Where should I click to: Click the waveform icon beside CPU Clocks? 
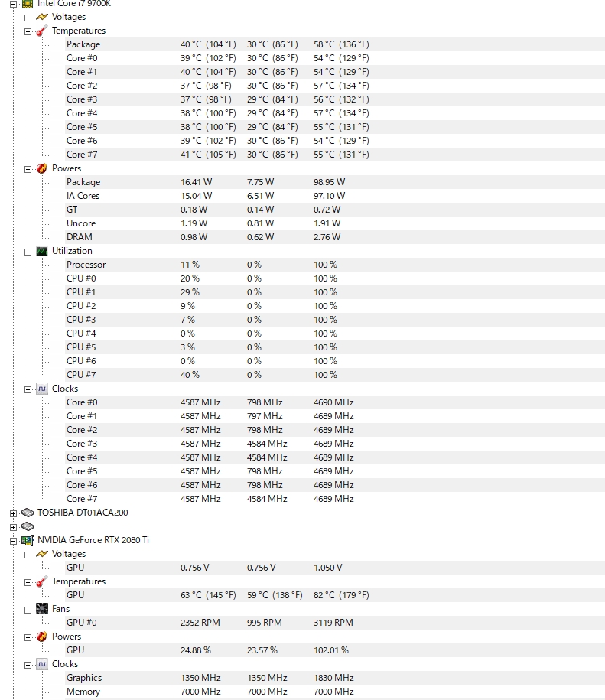(x=42, y=389)
